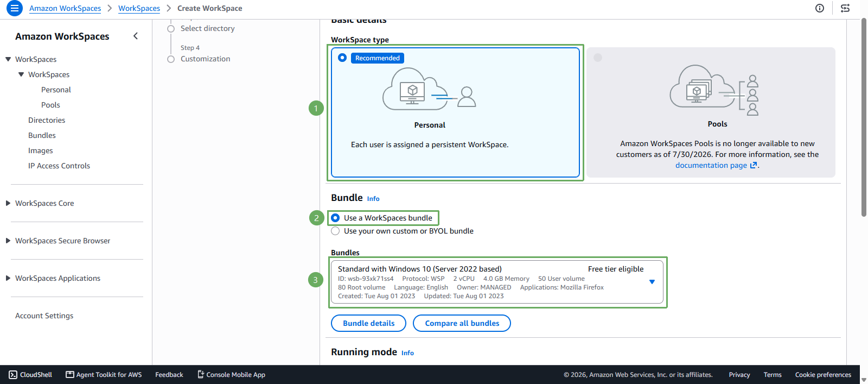Expand WorkSpaces Applications section

pos(8,278)
